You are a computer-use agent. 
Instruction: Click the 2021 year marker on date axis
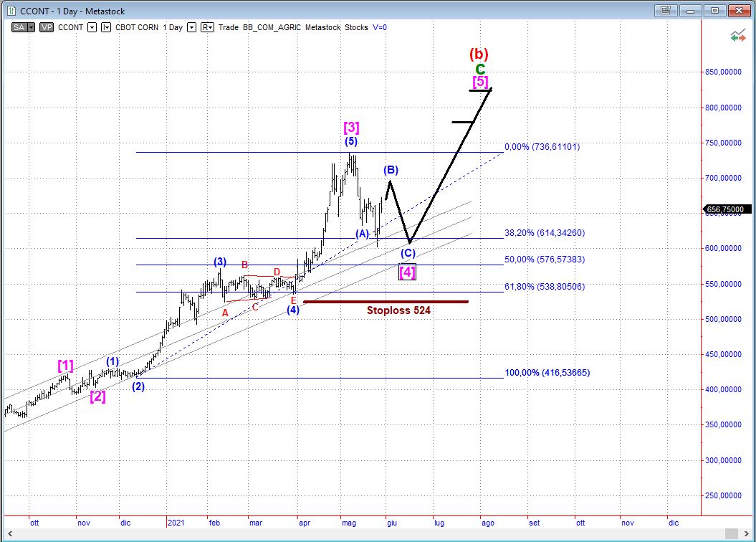176,523
